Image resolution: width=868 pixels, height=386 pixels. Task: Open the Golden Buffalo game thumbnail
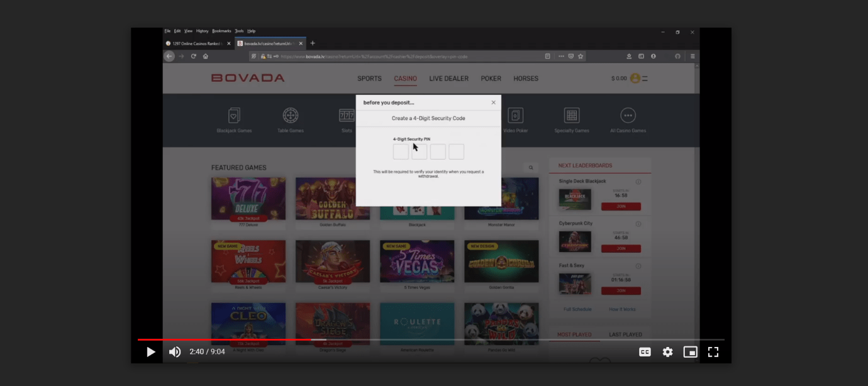tap(333, 199)
